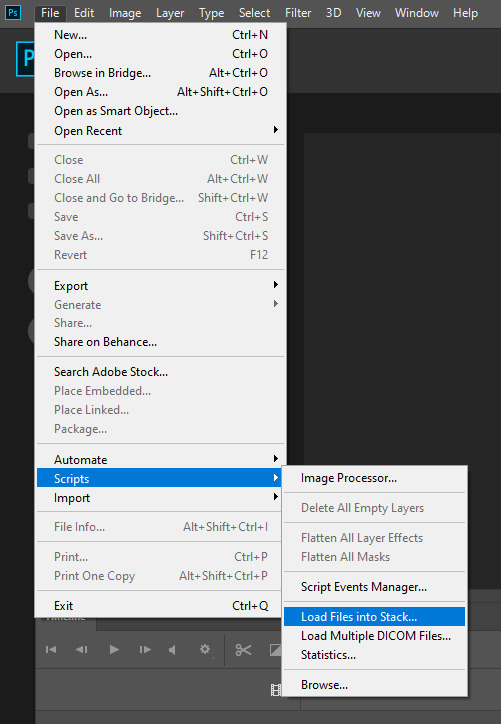The image size is (501, 724).
Task: Choose Load Multiple DICOM Files...
Action: click(x=374, y=635)
